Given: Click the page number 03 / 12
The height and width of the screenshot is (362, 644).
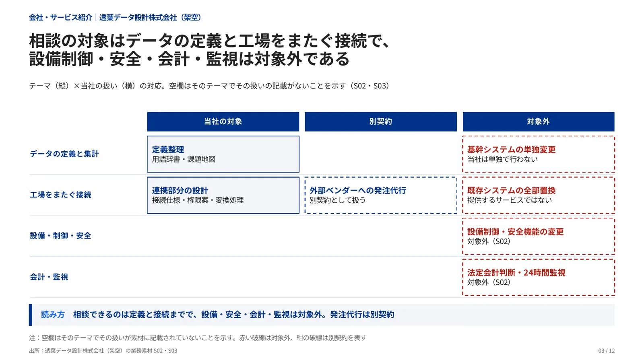Looking at the screenshot, I should point(607,351).
